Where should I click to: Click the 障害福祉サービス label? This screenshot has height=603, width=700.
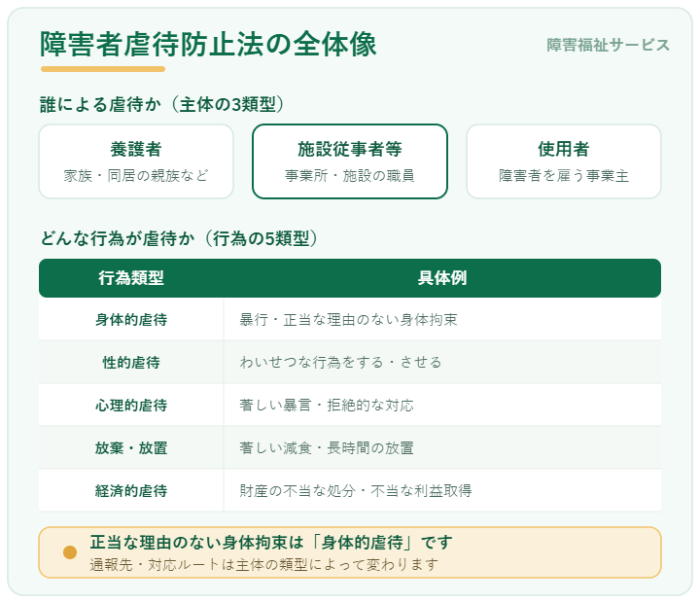(x=608, y=45)
